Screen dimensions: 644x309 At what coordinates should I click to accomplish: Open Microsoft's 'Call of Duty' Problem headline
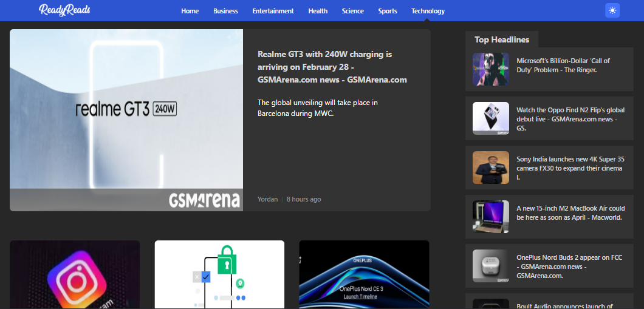(x=563, y=65)
